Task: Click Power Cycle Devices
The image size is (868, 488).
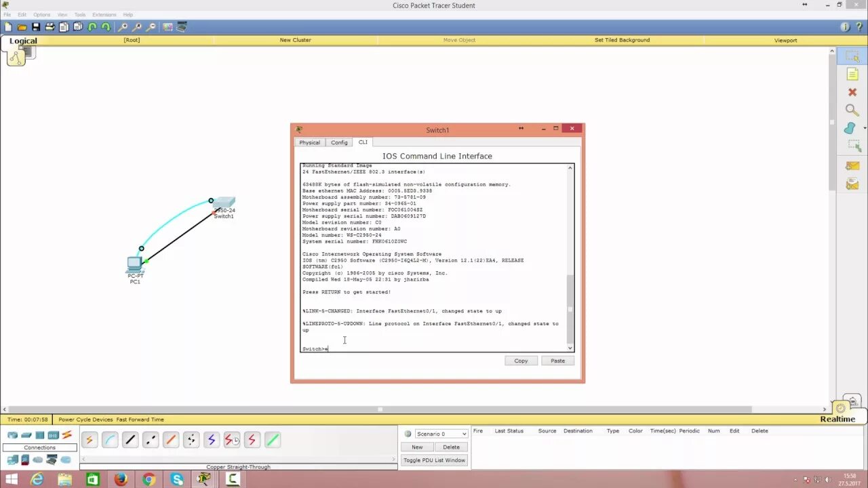Action: 85,420
